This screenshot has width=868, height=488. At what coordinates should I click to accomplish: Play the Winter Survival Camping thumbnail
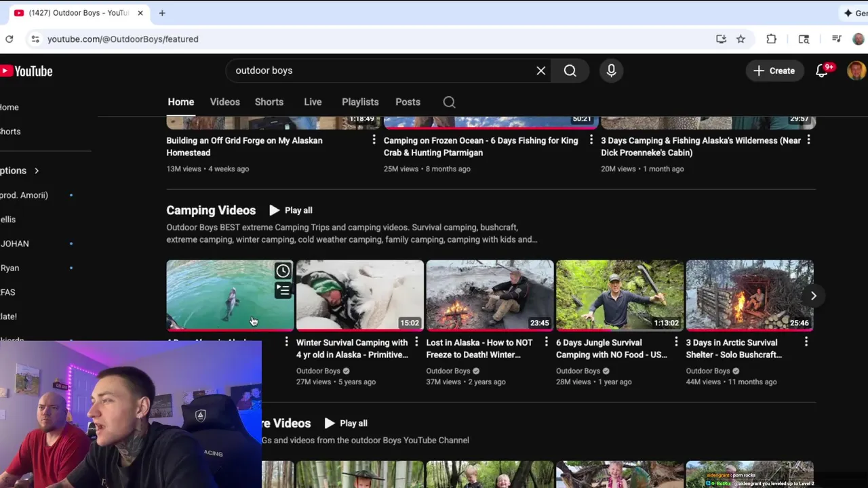click(360, 296)
